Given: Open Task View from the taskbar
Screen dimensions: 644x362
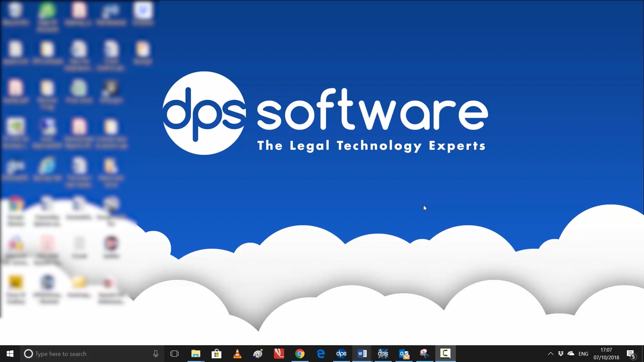Looking at the screenshot, I should [x=174, y=354].
